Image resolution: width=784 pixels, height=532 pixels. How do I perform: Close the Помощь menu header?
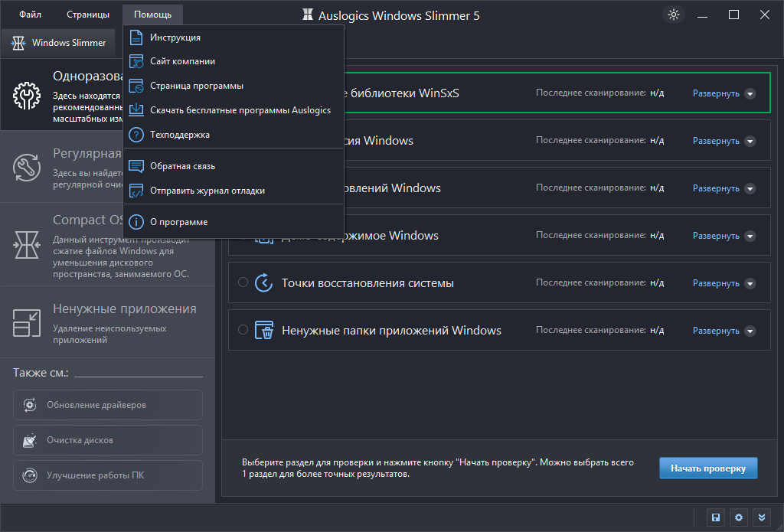tap(152, 15)
